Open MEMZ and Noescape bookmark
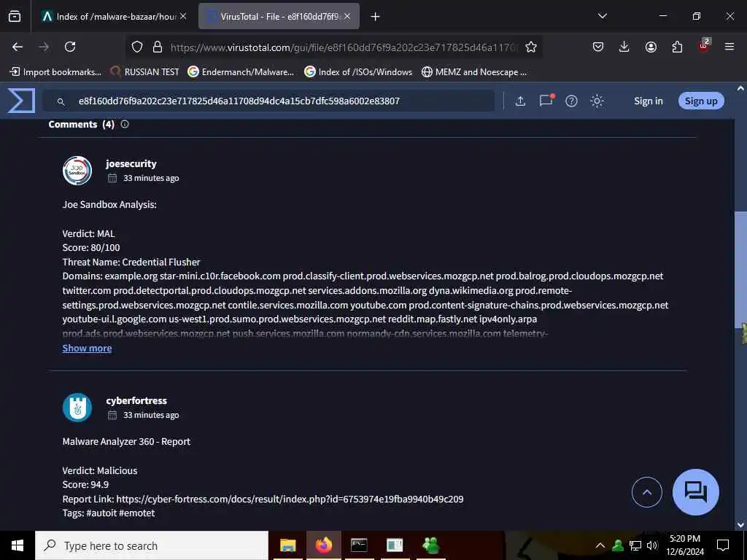 pyautogui.click(x=474, y=72)
